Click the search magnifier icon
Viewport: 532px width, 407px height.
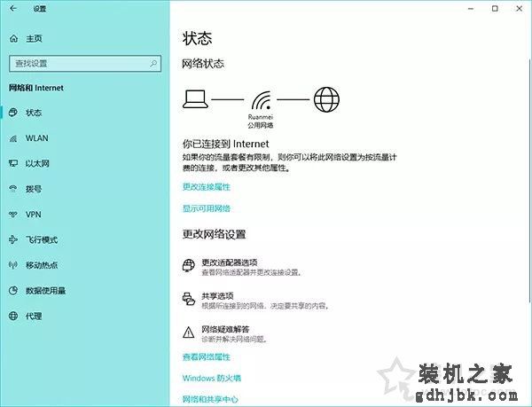[x=153, y=64]
